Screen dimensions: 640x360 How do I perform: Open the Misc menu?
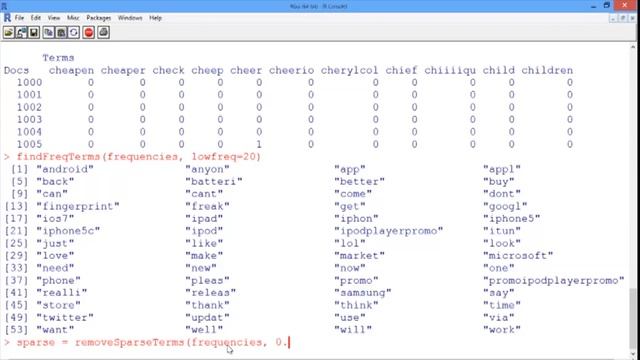73,18
